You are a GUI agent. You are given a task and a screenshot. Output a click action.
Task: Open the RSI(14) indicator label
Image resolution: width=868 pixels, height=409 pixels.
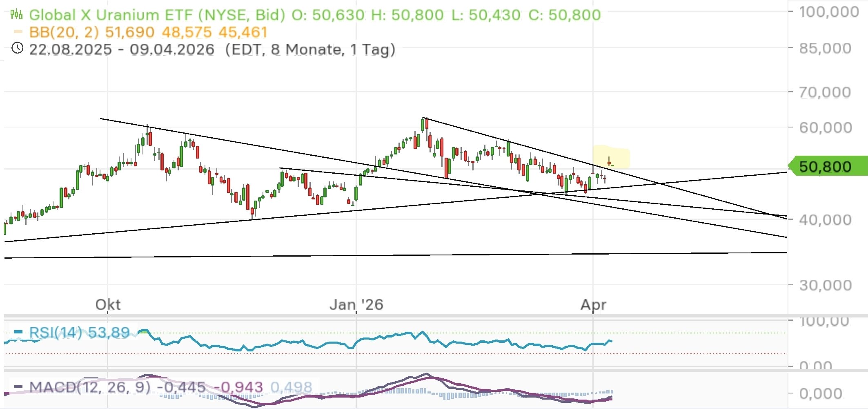[x=56, y=332]
